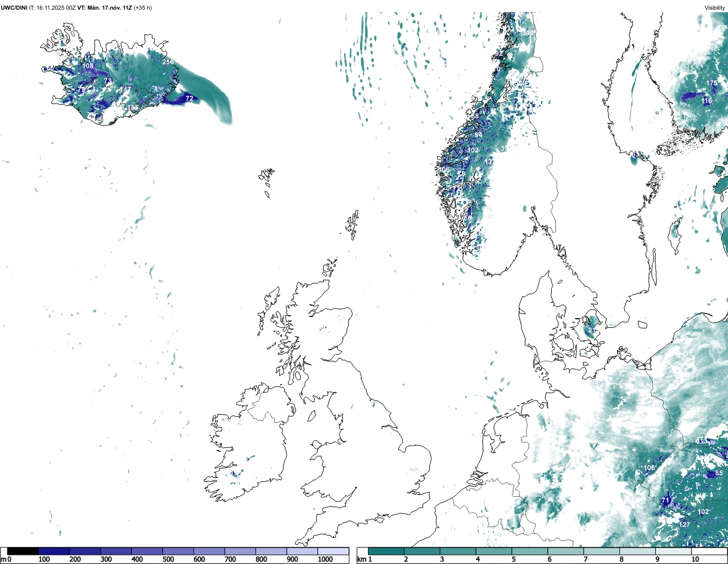
Task: Click the 94 value over central Norway
Action: point(478,135)
